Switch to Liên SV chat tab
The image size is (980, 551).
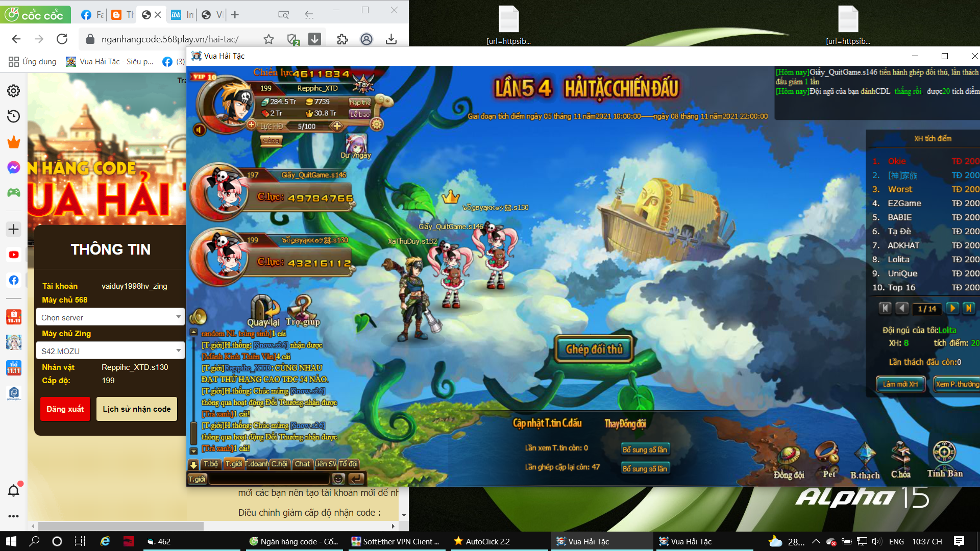point(326,464)
